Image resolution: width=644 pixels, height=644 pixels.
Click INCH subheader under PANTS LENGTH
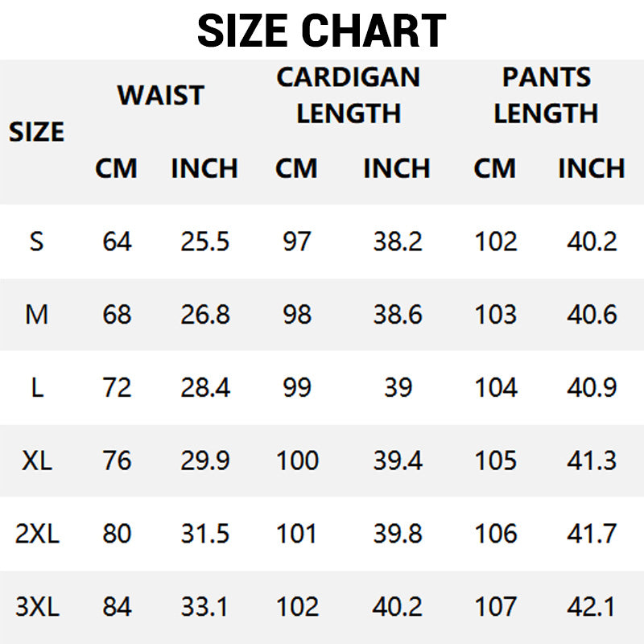592,168
